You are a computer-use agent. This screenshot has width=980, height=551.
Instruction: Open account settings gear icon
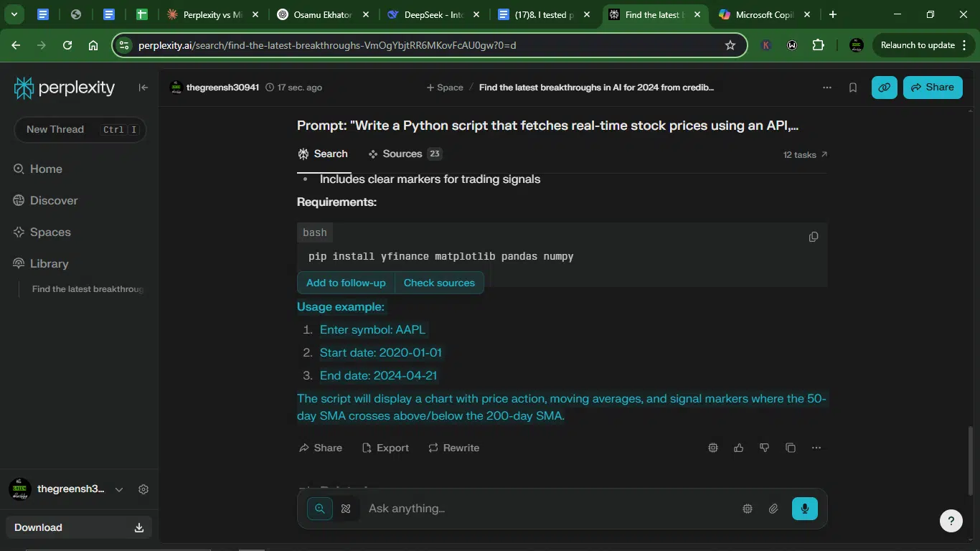tap(143, 489)
